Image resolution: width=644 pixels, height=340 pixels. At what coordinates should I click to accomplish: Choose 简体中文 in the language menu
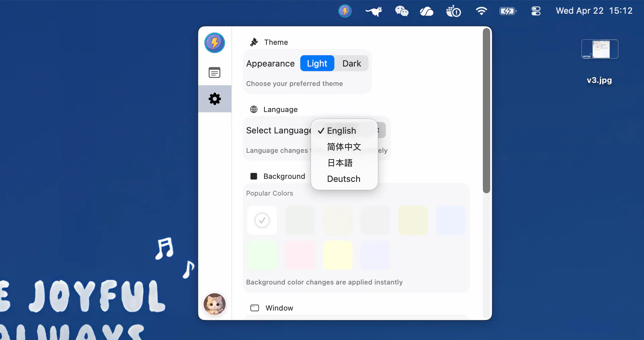click(x=344, y=147)
